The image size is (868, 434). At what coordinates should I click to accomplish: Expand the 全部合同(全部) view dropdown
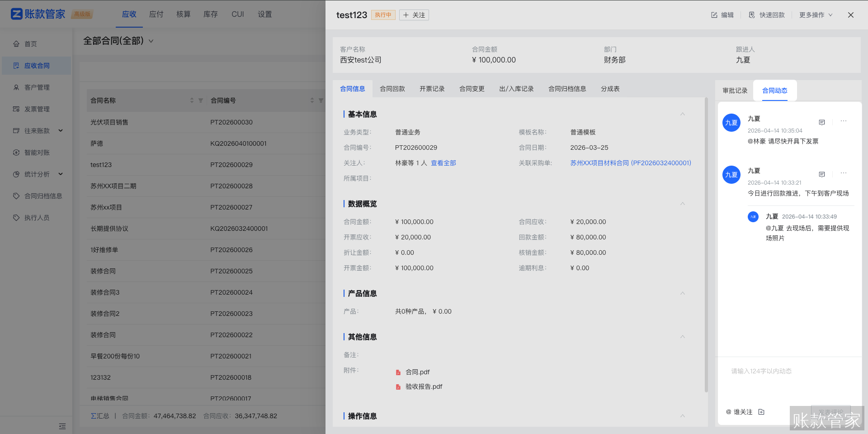click(151, 41)
